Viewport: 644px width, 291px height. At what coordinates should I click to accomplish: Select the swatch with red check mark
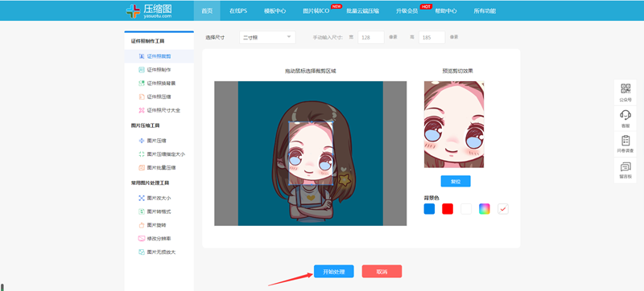click(503, 209)
